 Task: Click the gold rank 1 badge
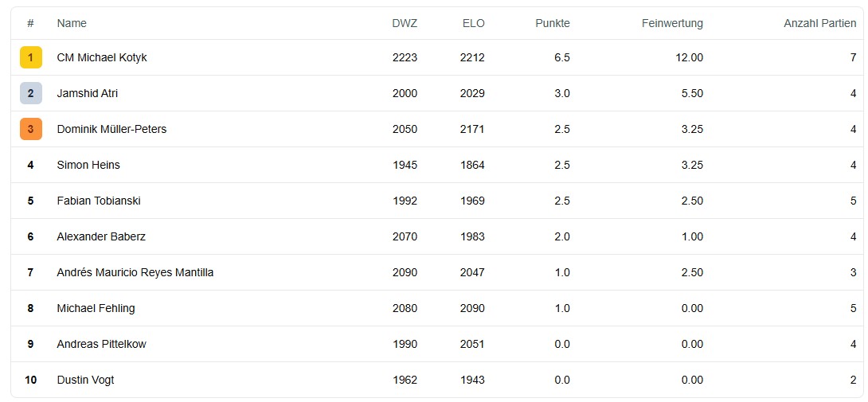[30, 57]
